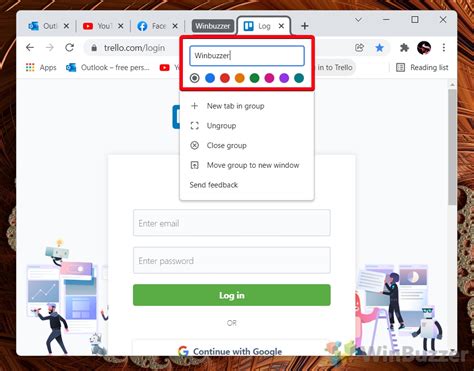Choose New tab in group
The height and width of the screenshot is (371, 474).
pyautogui.click(x=247, y=106)
